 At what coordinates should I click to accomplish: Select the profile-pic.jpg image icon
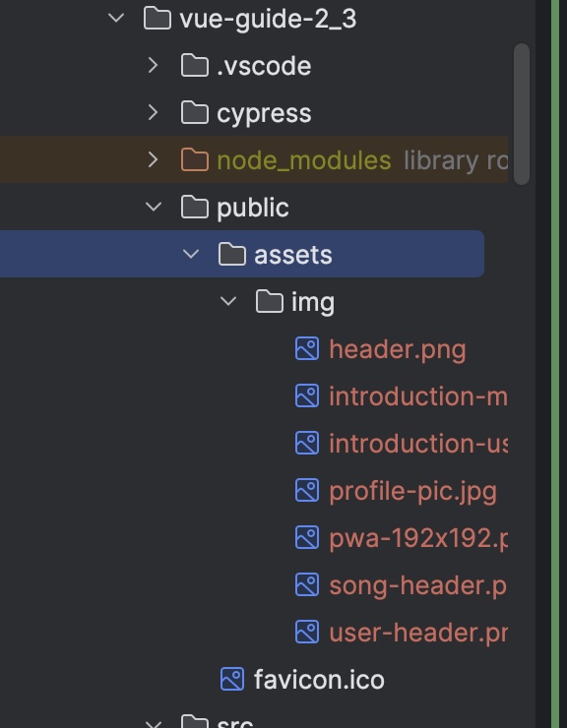307,490
